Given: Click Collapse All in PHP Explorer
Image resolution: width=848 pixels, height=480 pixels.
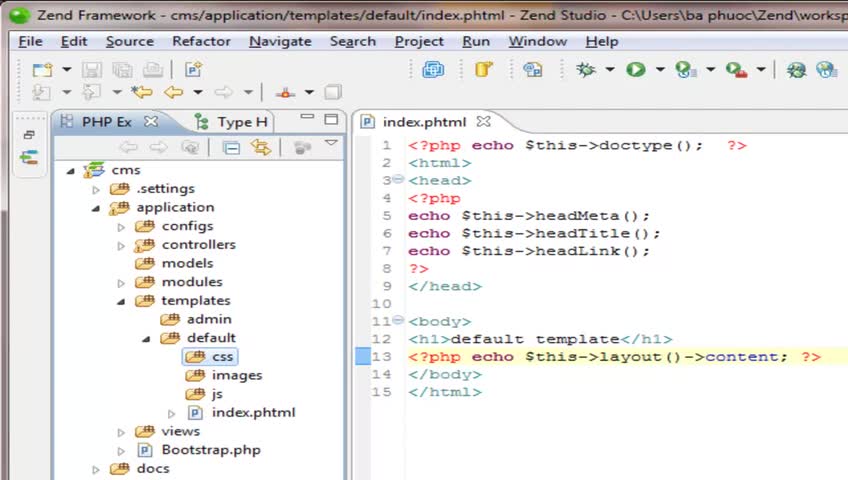Looking at the screenshot, I should click(231, 147).
